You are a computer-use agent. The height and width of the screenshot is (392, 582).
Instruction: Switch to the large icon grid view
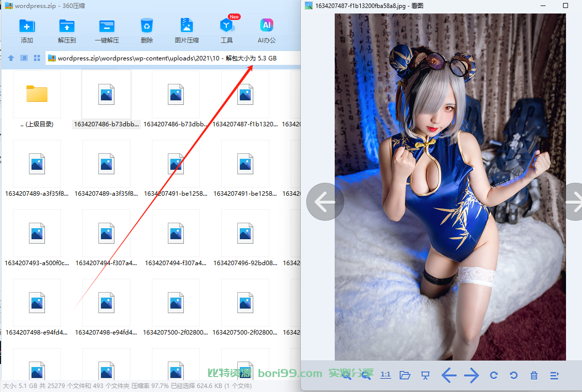37,58
